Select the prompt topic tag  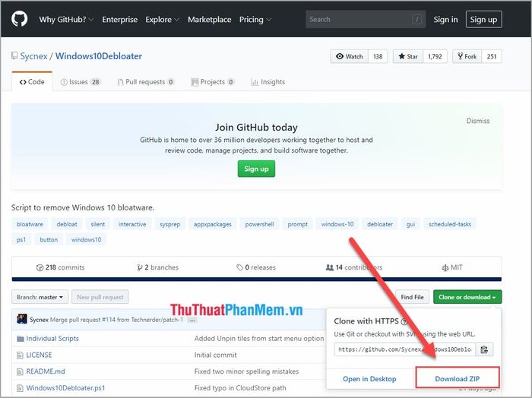click(298, 224)
